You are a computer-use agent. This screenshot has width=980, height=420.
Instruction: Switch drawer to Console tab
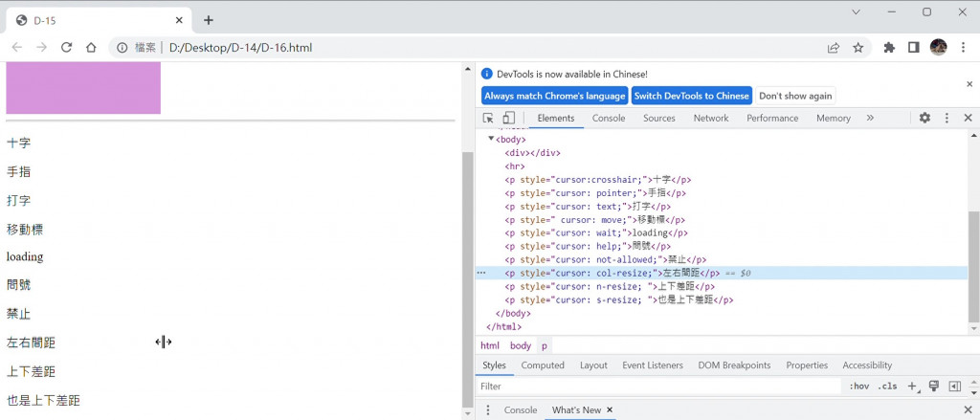click(521, 410)
